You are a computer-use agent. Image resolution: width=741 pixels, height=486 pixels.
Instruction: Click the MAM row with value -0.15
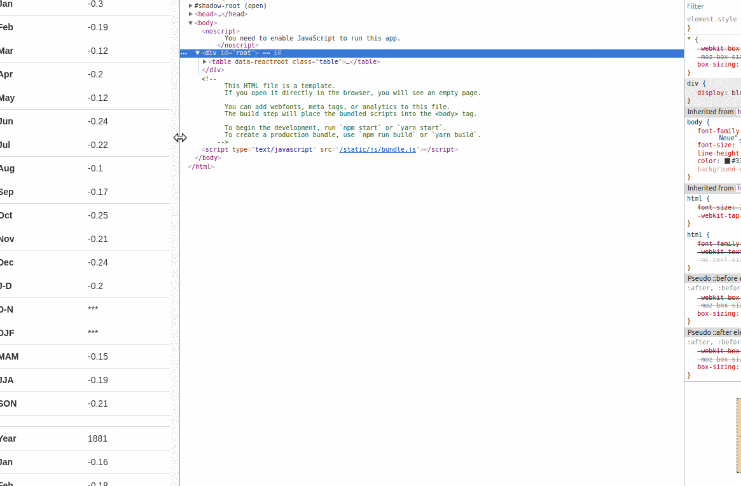[88, 356]
